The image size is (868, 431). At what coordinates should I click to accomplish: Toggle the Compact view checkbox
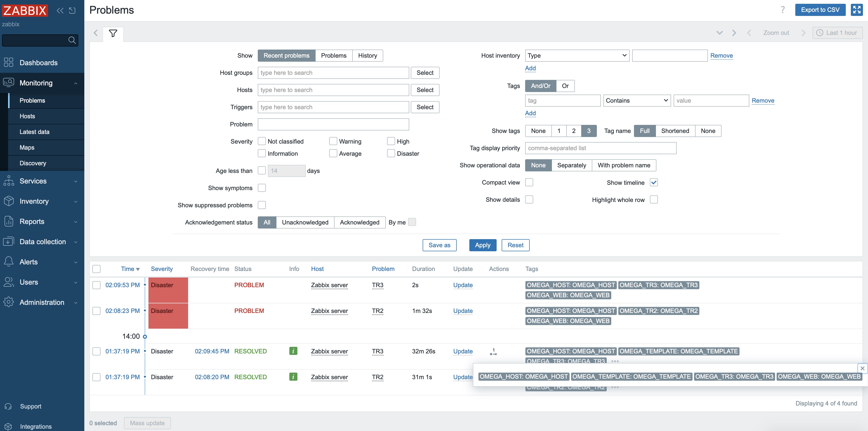tap(529, 183)
